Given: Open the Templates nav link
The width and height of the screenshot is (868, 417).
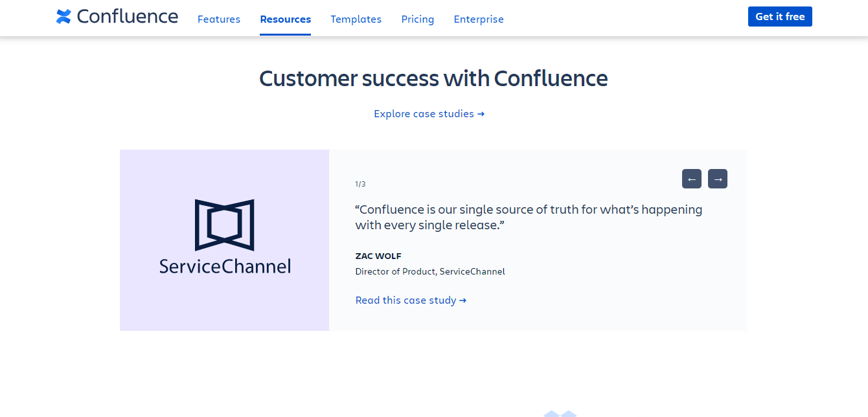Looking at the screenshot, I should coord(356,19).
